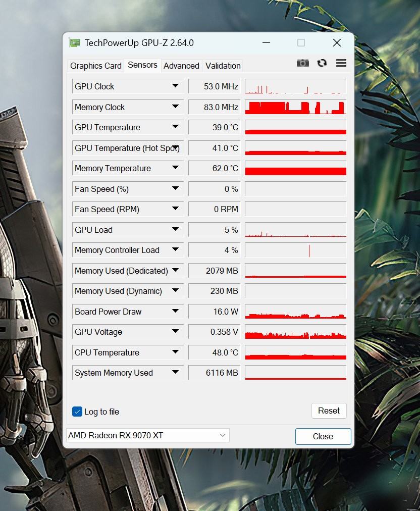Open GPU Temperature (Hot Spot) dropdown

175,147
